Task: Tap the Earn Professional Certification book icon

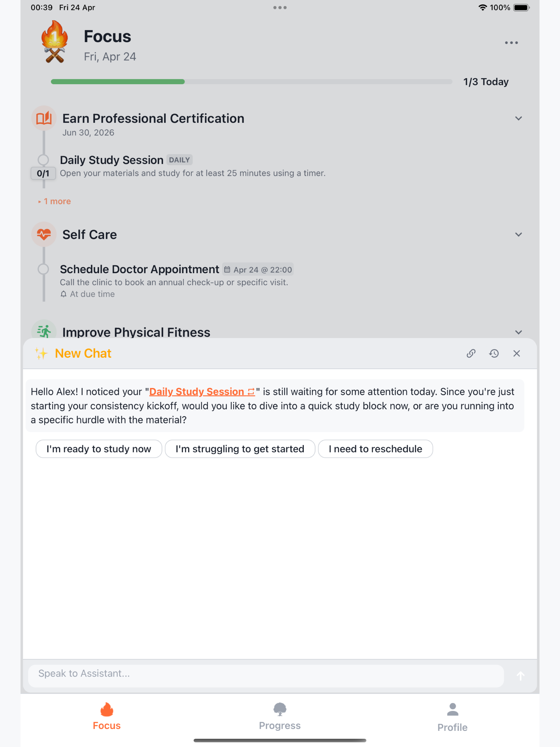Action: 43,118
